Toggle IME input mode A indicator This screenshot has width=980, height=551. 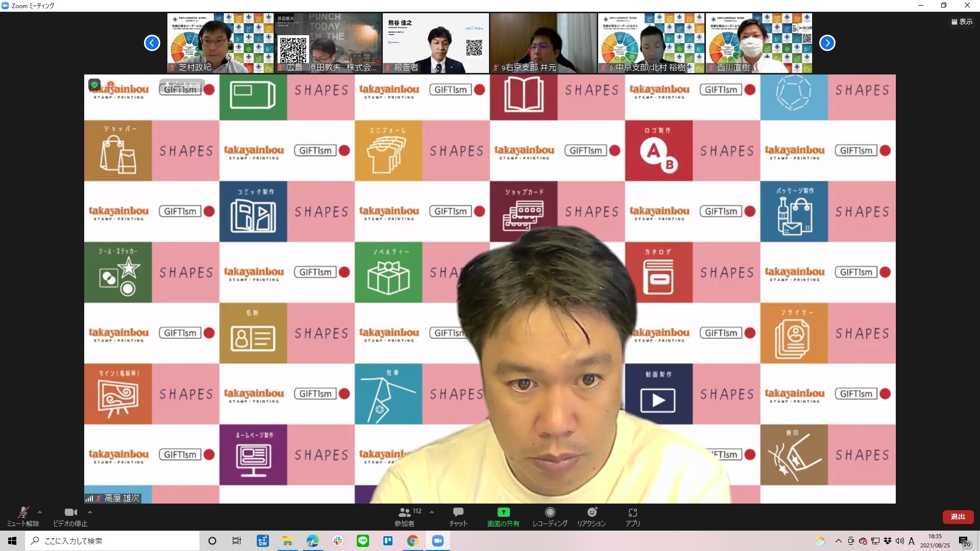[x=911, y=541]
